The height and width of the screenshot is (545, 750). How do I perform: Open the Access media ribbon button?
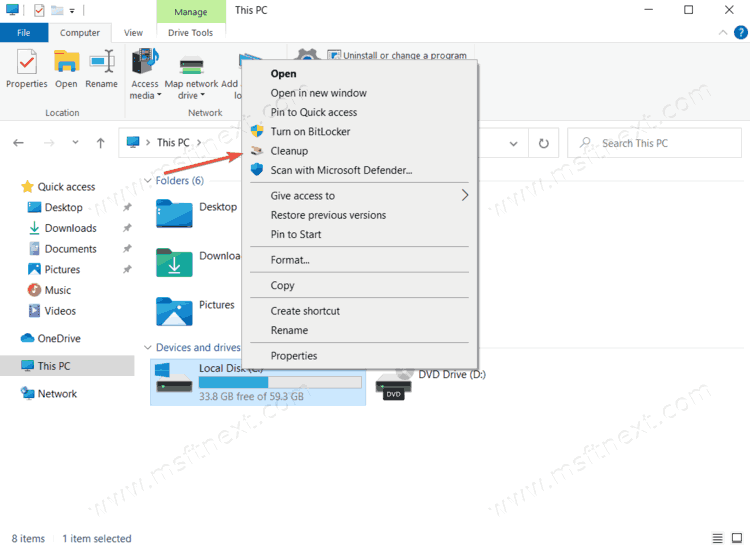[x=145, y=74]
